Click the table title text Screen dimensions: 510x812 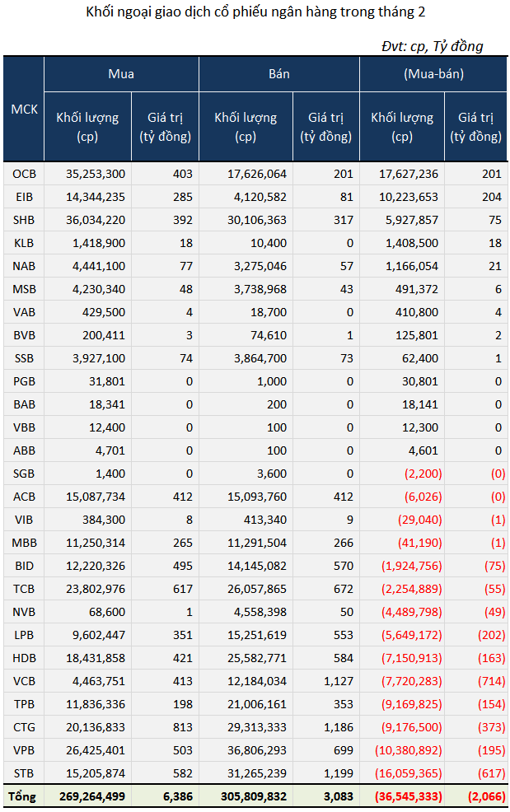point(255,12)
